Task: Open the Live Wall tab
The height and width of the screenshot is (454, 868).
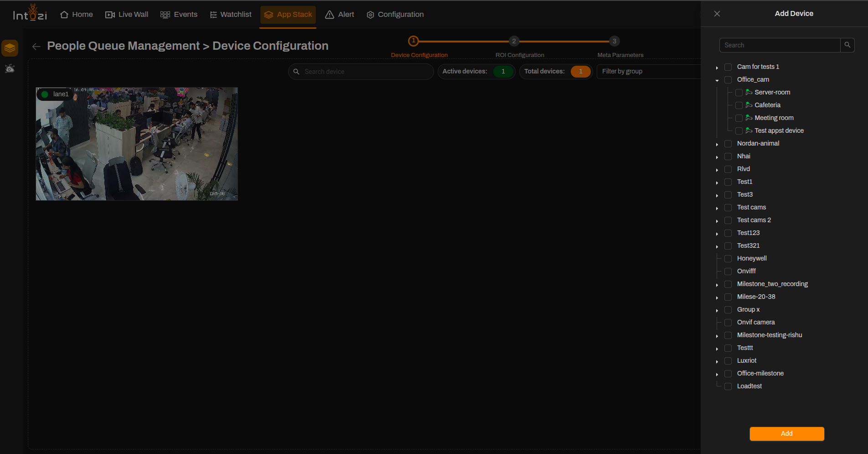Action: point(127,15)
